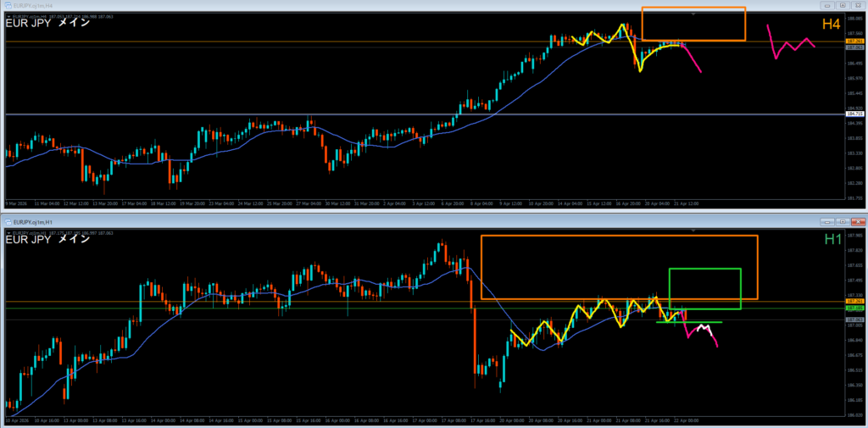Image resolution: width=868 pixels, height=428 pixels.
Task: Click the '22 Apr 00:00' time label
Action: pos(687,420)
